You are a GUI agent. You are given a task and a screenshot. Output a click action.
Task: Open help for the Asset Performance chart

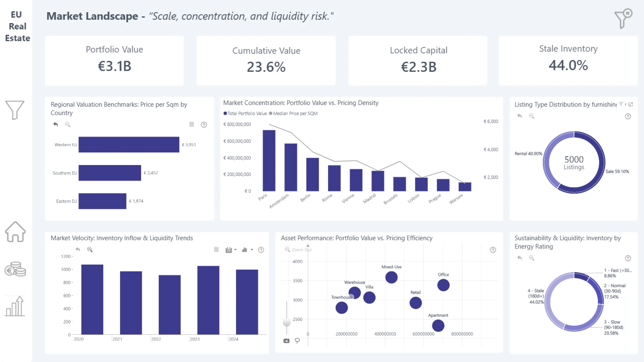point(493,250)
